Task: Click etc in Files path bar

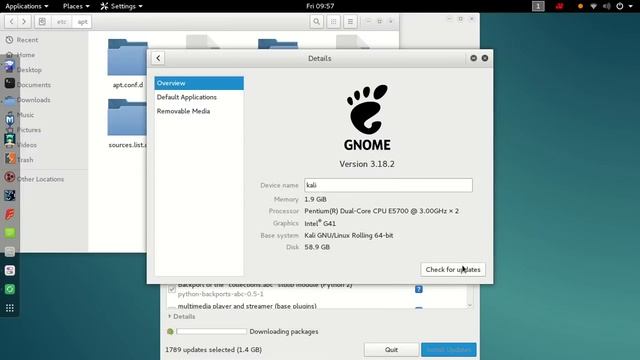Action: (x=61, y=22)
